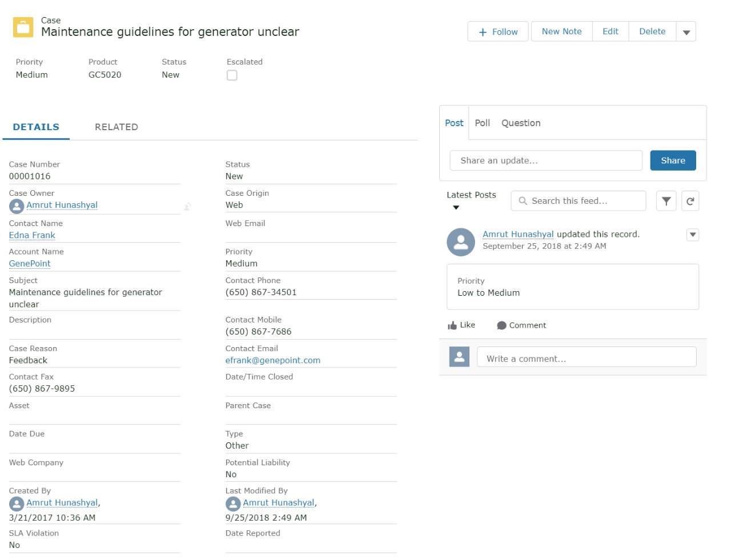Click Amrut Hunashyal's feed post avatar
This screenshot has width=731, height=560.
461,242
